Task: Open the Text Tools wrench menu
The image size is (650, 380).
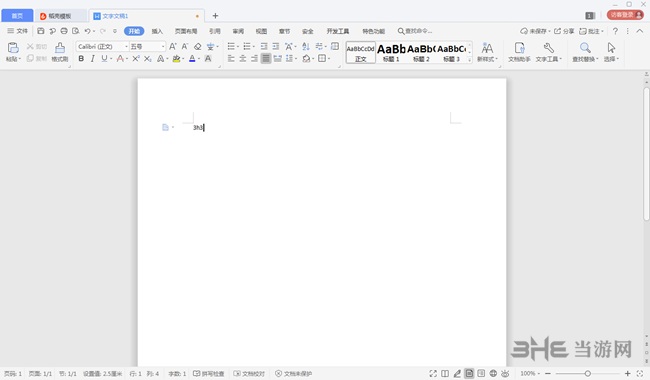Action: (548, 52)
